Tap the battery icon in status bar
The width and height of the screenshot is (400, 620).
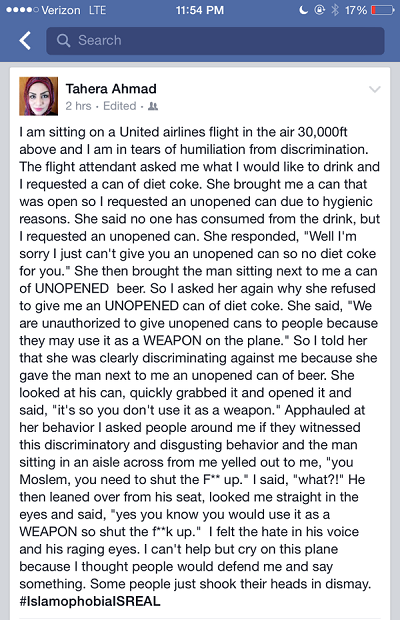pyautogui.click(x=382, y=10)
